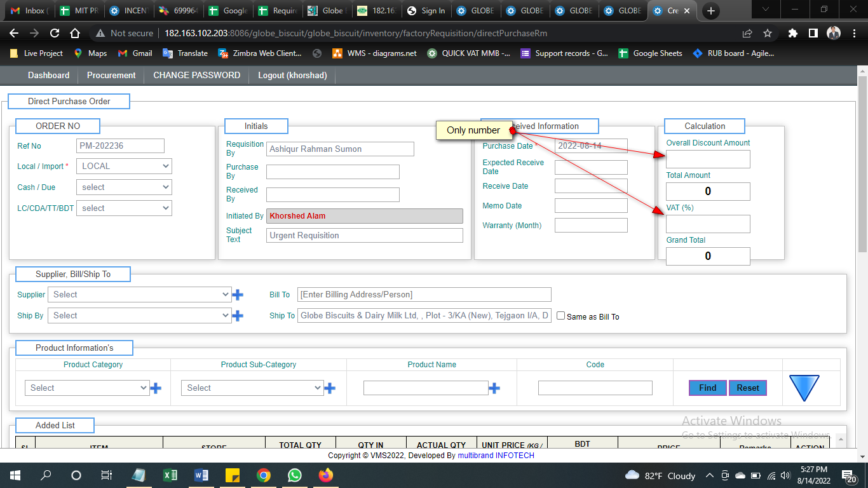Open the Dashboard menu item
This screenshot has height=488, width=868.
pos(49,76)
